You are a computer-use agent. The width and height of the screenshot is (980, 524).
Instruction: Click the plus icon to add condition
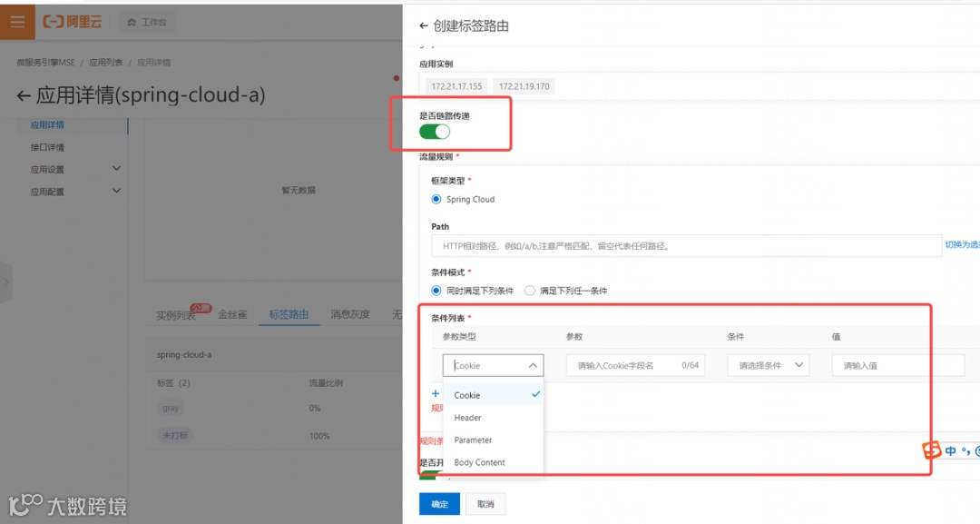(x=436, y=393)
